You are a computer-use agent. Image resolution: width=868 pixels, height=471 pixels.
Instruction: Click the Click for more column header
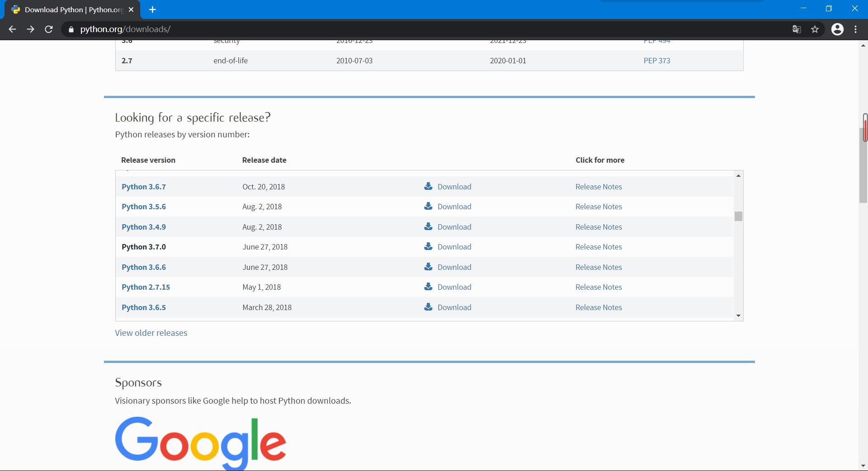click(x=600, y=160)
